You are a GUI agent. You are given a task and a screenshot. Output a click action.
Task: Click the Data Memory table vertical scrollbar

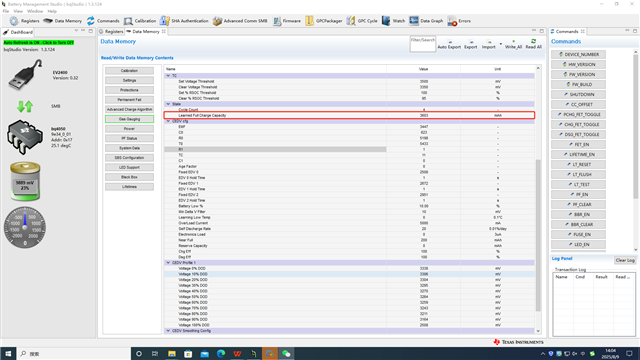[x=538, y=235]
